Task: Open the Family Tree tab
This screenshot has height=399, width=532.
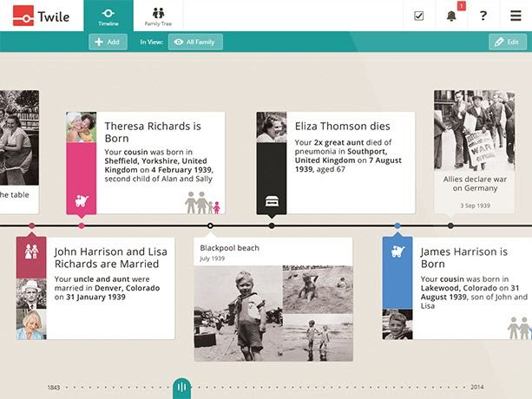Action: pyautogui.click(x=158, y=16)
